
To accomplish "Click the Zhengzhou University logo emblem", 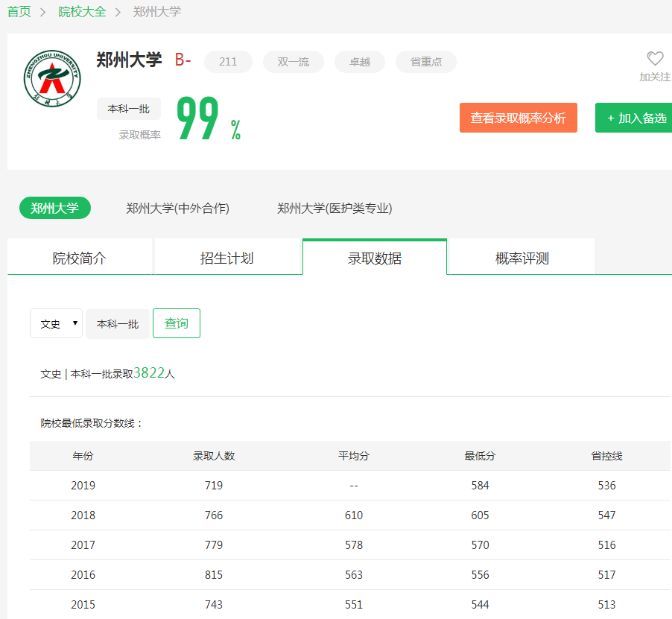I will tap(52, 78).
